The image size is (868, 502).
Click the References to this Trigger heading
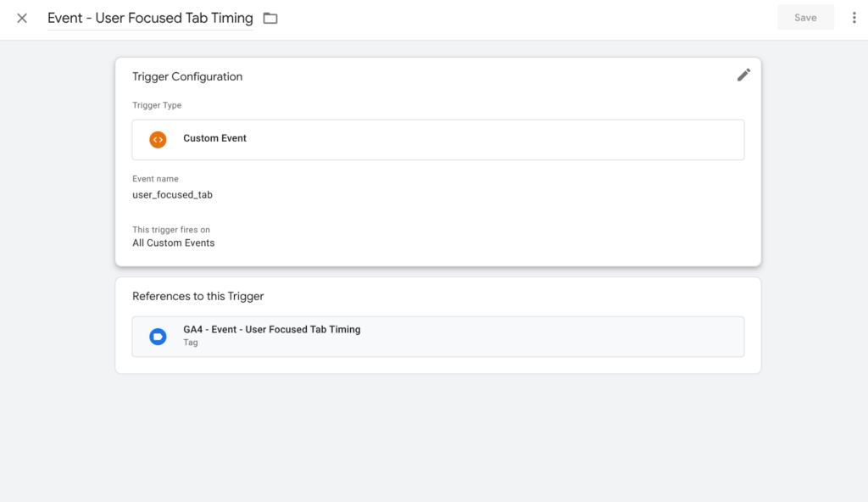(x=197, y=296)
